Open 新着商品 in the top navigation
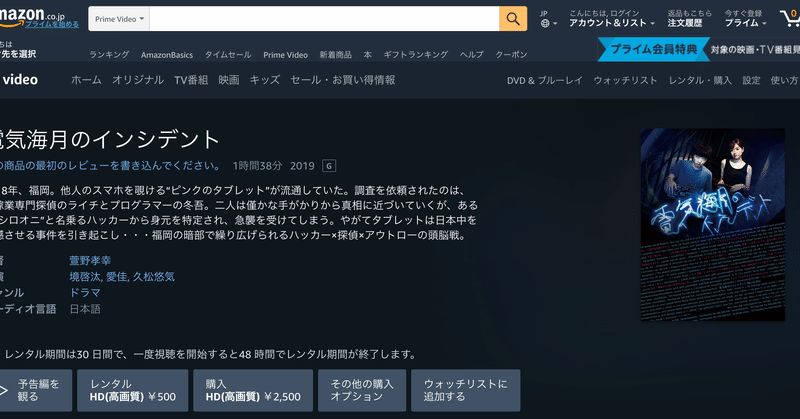Screen dimensions: 800x419 click(x=335, y=55)
